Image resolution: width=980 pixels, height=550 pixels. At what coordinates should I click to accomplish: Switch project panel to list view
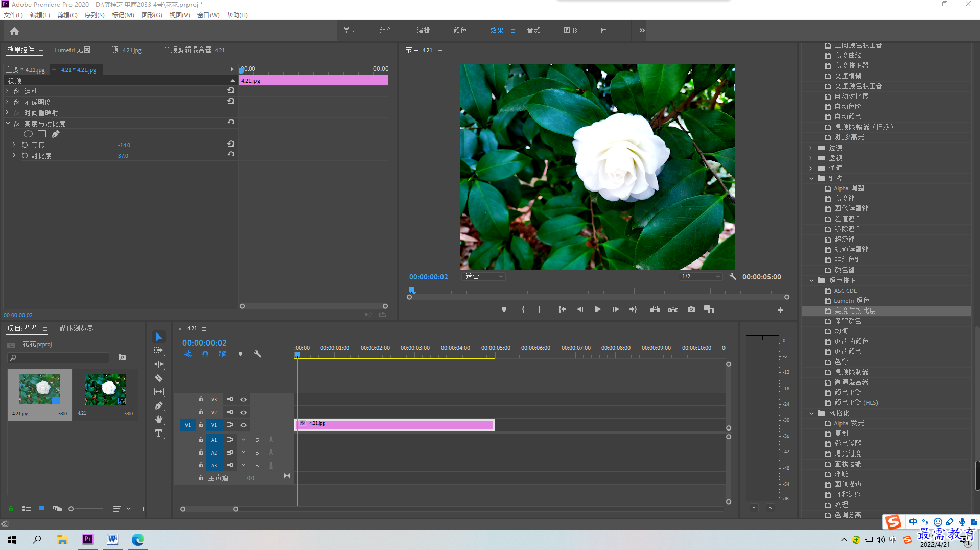click(27, 509)
